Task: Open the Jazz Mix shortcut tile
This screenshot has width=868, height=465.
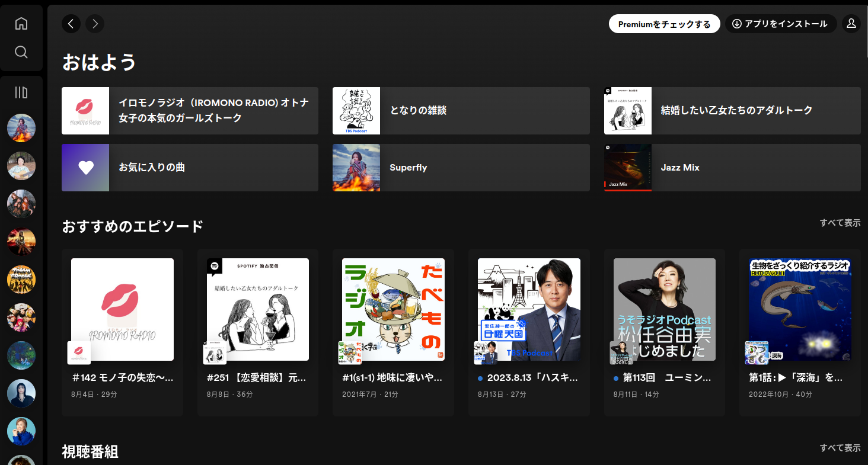Action: click(x=732, y=168)
